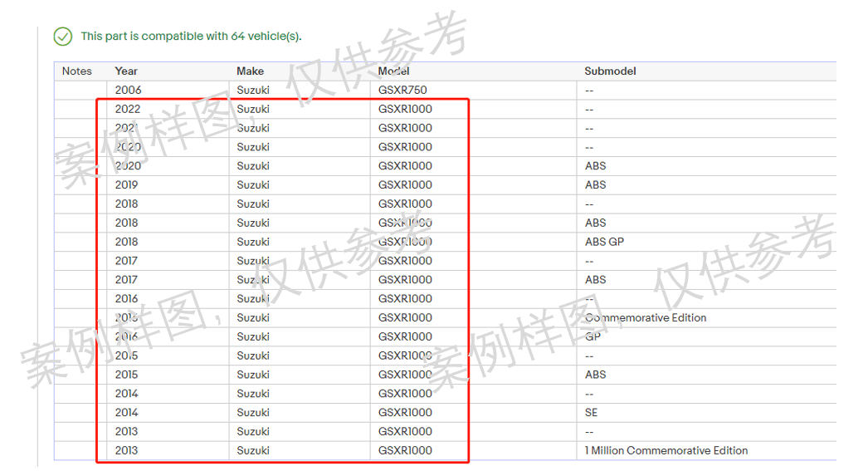Click year 2013 in the 1 Million Commemorative row
This screenshot has width=868, height=471.
127,450
